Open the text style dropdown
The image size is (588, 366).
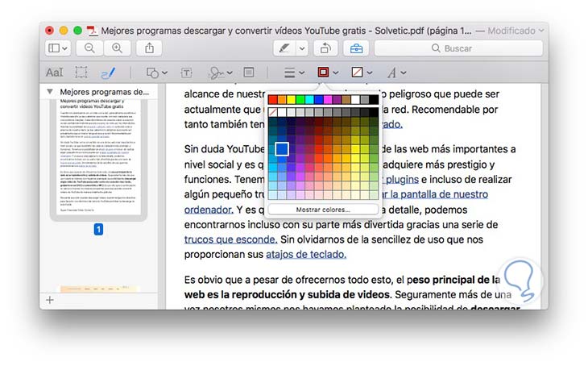point(397,73)
